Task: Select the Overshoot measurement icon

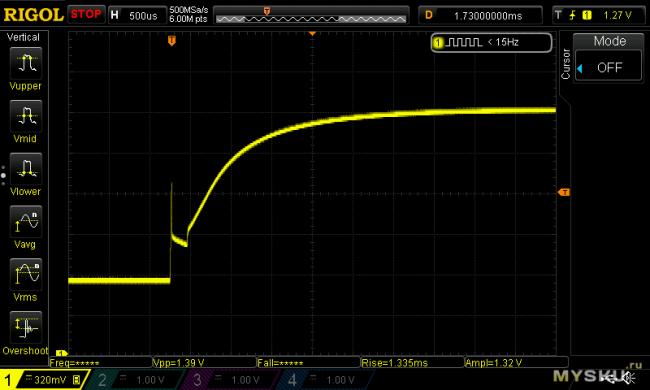Action: pos(26,327)
